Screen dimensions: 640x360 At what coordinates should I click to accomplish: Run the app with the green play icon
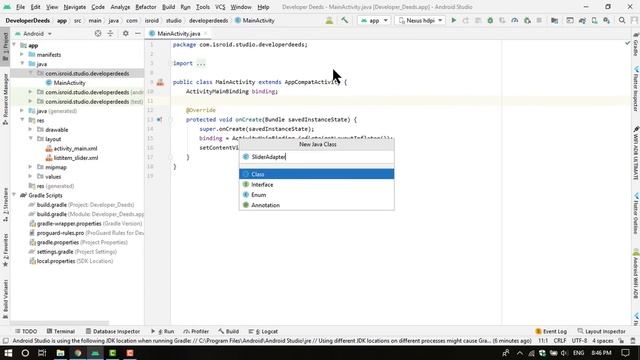453,20
